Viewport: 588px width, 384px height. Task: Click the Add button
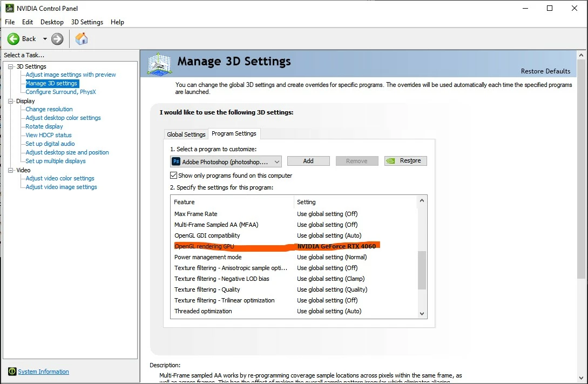click(308, 161)
